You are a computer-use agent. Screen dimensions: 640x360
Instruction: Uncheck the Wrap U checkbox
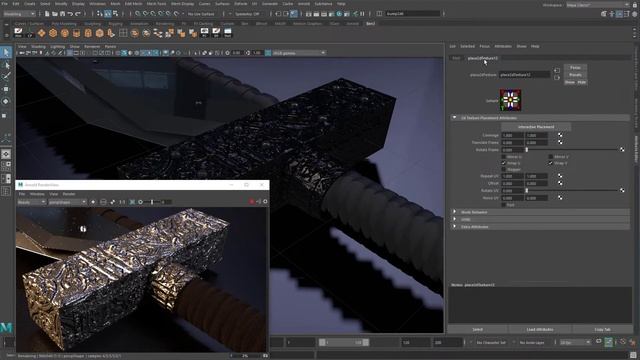click(x=503, y=163)
